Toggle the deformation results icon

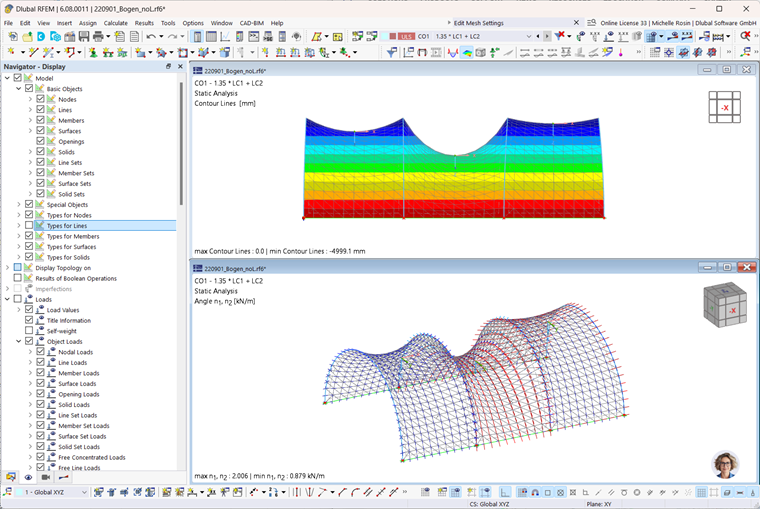point(453,52)
